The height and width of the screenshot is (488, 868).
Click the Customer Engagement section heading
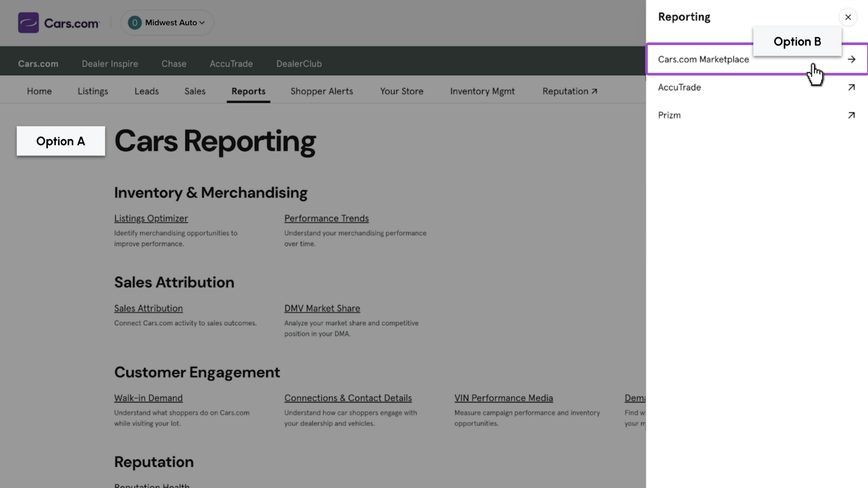[x=197, y=372]
